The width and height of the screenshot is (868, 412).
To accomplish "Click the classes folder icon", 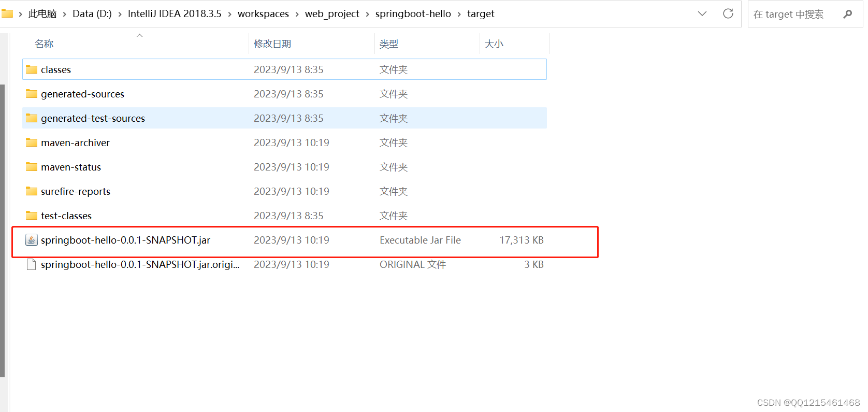I will click(32, 69).
